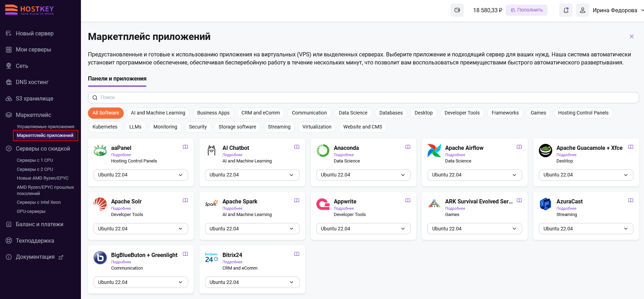Click the Appwrite app logo
The height and width of the screenshot is (299, 644).
point(323,204)
